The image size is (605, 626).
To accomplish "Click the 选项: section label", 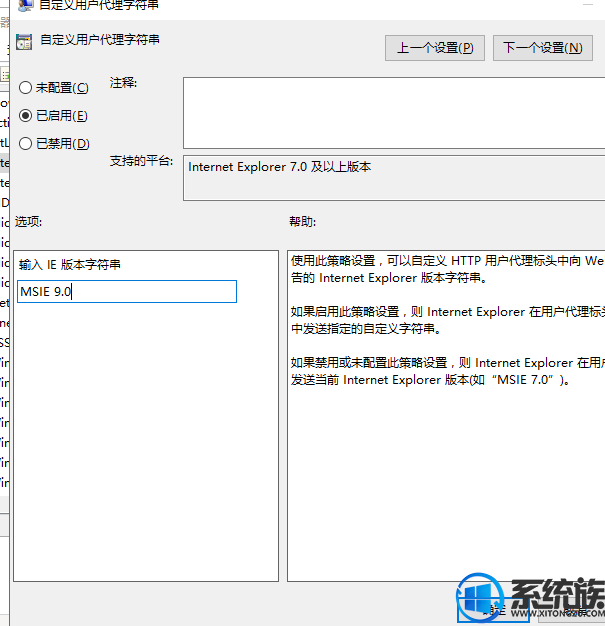I will click(28, 222).
